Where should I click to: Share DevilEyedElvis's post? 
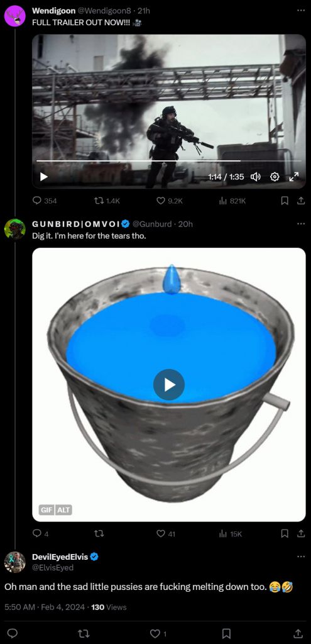[298, 633]
